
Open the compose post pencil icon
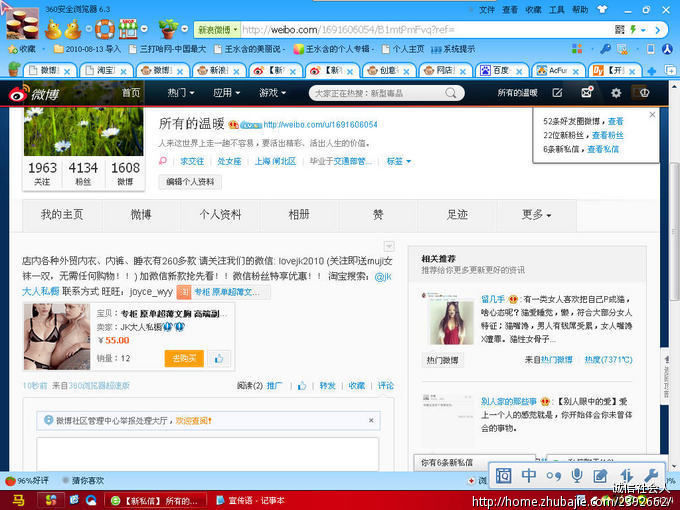(557, 93)
